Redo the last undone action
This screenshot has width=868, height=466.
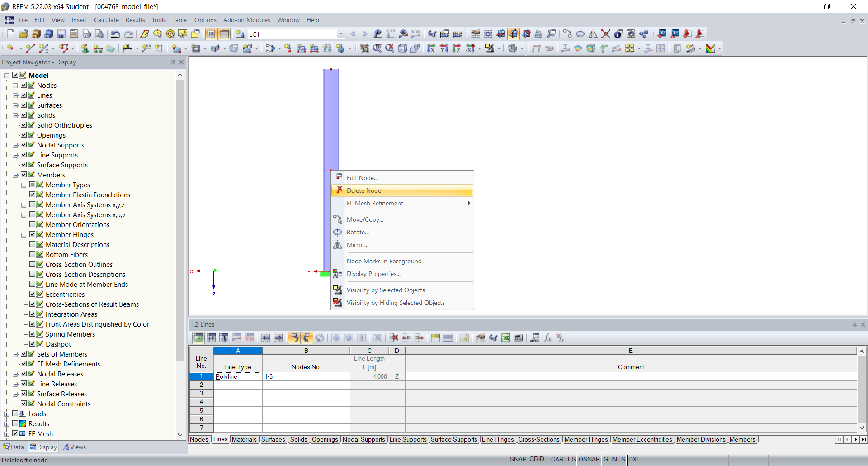click(x=128, y=34)
